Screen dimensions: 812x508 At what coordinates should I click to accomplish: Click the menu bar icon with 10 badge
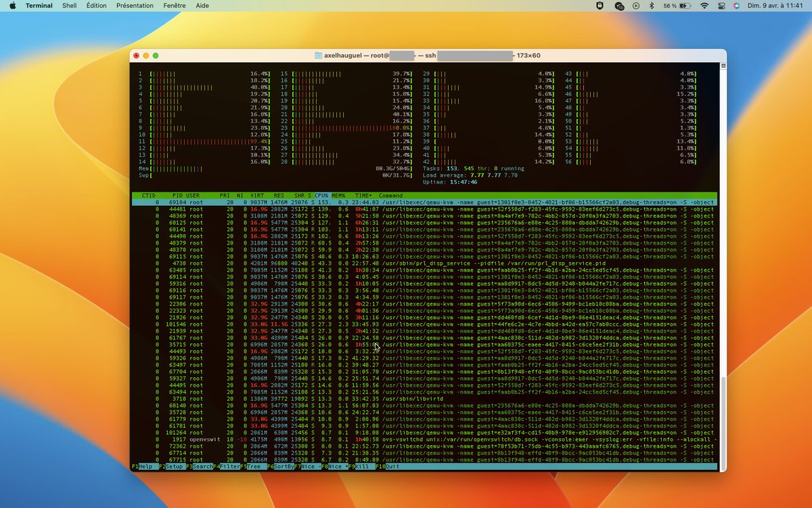(x=618, y=5)
